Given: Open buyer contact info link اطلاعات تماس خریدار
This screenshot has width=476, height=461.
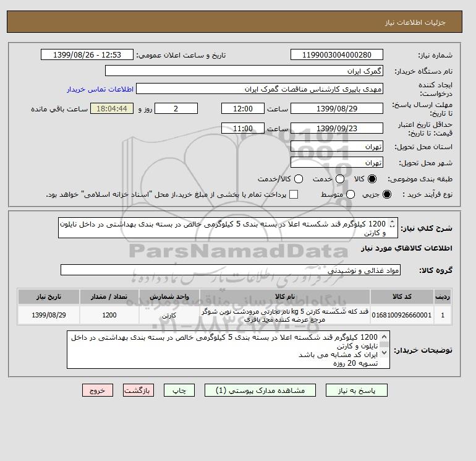Looking at the screenshot, I should (x=100, y=89).
